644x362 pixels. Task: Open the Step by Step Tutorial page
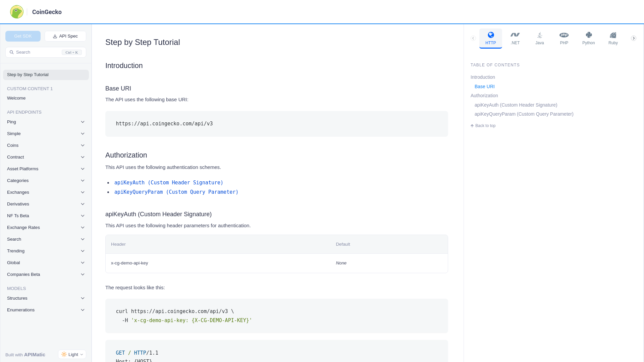click(x=46, y=75)
